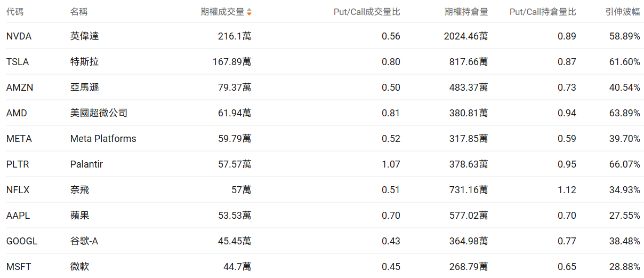The image size is (644, 278).
Task: Click the Meta Platforms name
Action: click(103, 139)
